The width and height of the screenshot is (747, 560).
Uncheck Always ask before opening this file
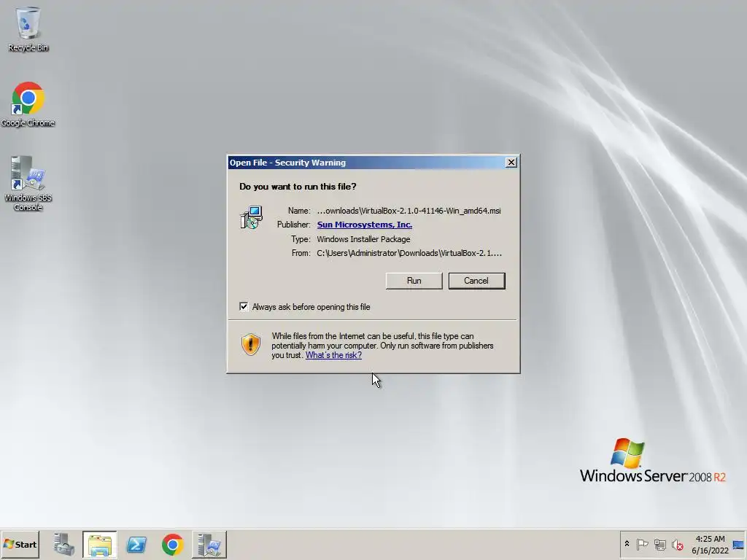[244, 307]
